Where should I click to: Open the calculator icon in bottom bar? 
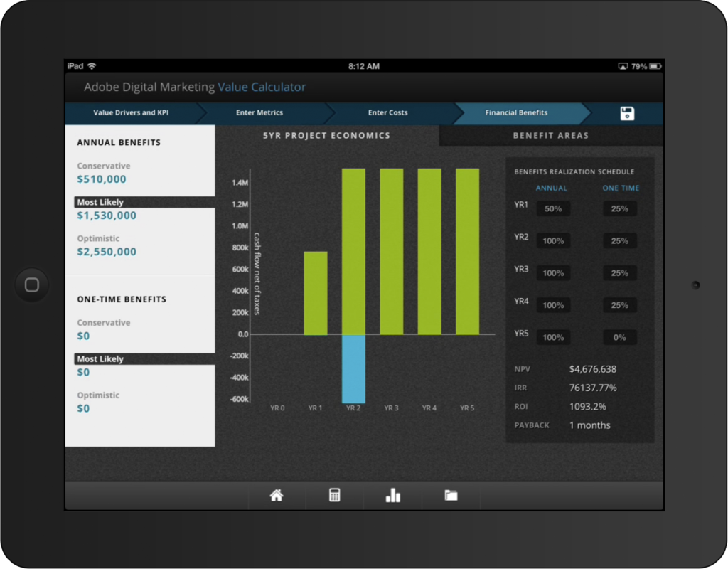[334, 496]
